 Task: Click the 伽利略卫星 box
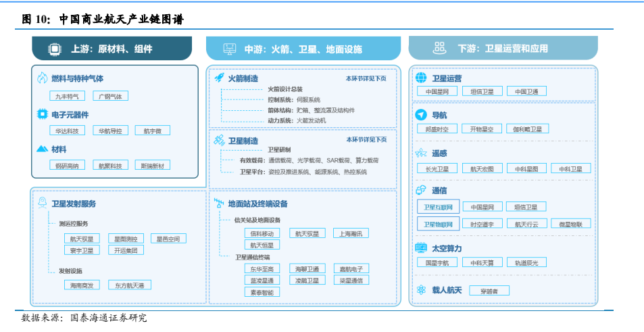tap(527, 128)
